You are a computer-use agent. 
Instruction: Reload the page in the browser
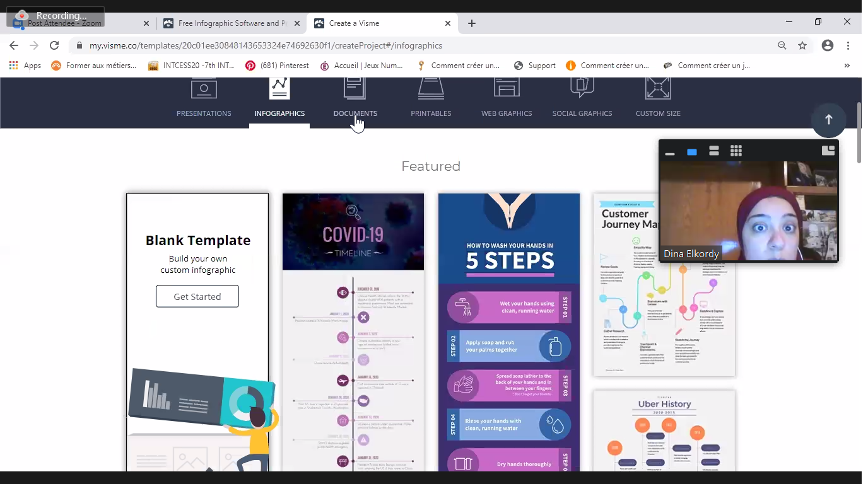point(54,45)
